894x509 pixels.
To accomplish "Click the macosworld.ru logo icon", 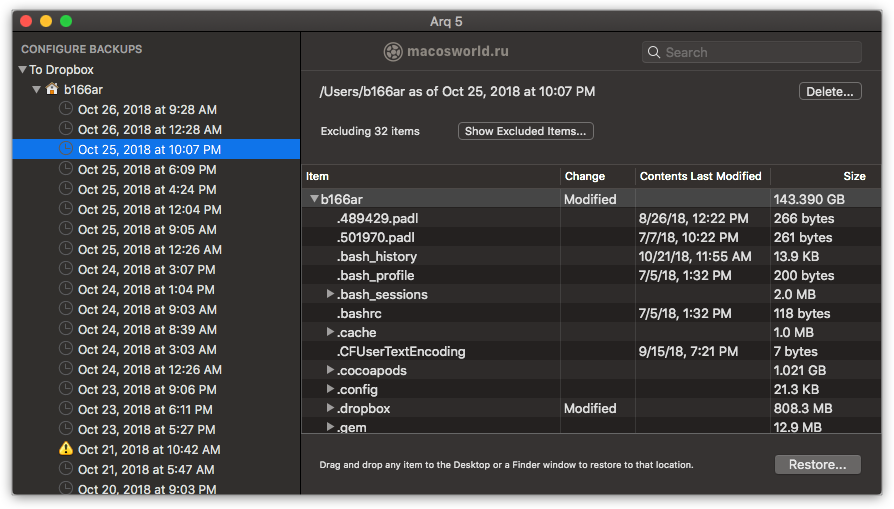I will (392, 52).
